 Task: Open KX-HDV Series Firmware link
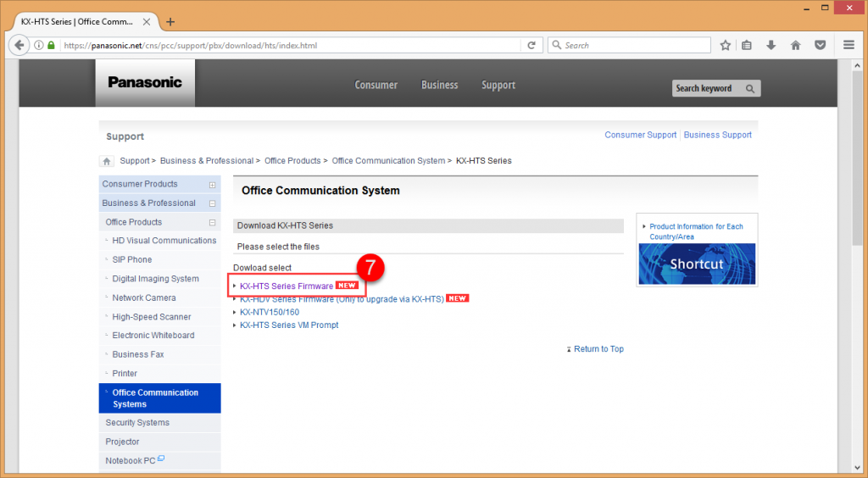(x=342, y=299)
